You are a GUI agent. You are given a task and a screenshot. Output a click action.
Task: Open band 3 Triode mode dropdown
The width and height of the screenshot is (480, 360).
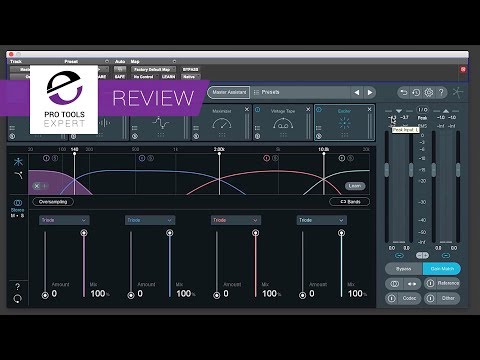[x=236, y=220]
